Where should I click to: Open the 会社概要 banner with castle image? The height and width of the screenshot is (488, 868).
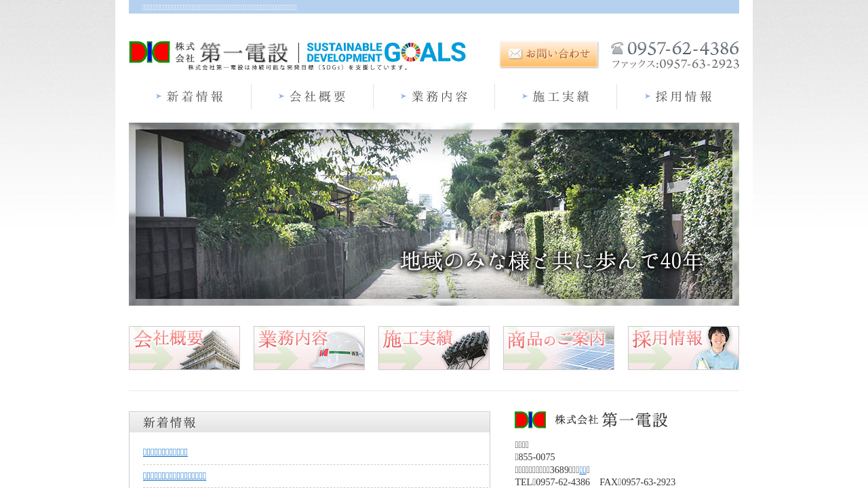point(184,348)
